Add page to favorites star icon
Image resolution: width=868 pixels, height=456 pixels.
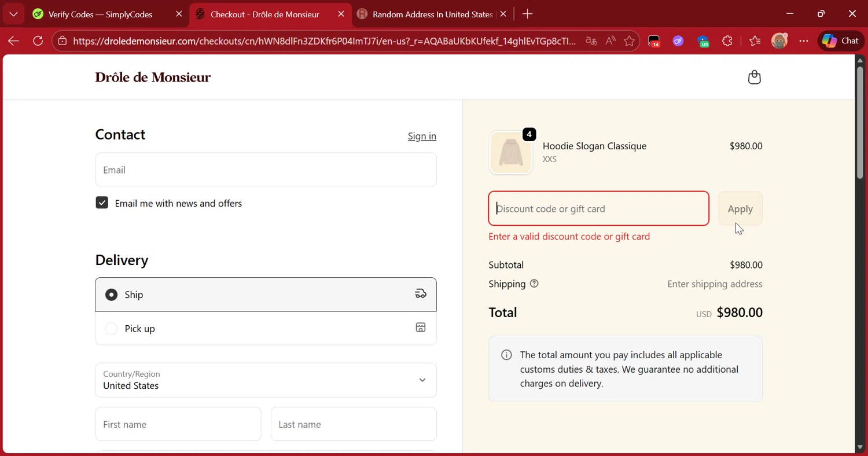630,41
